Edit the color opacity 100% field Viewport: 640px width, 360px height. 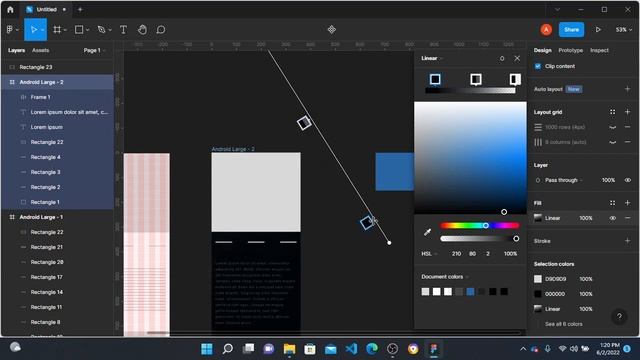coord(510,254)
